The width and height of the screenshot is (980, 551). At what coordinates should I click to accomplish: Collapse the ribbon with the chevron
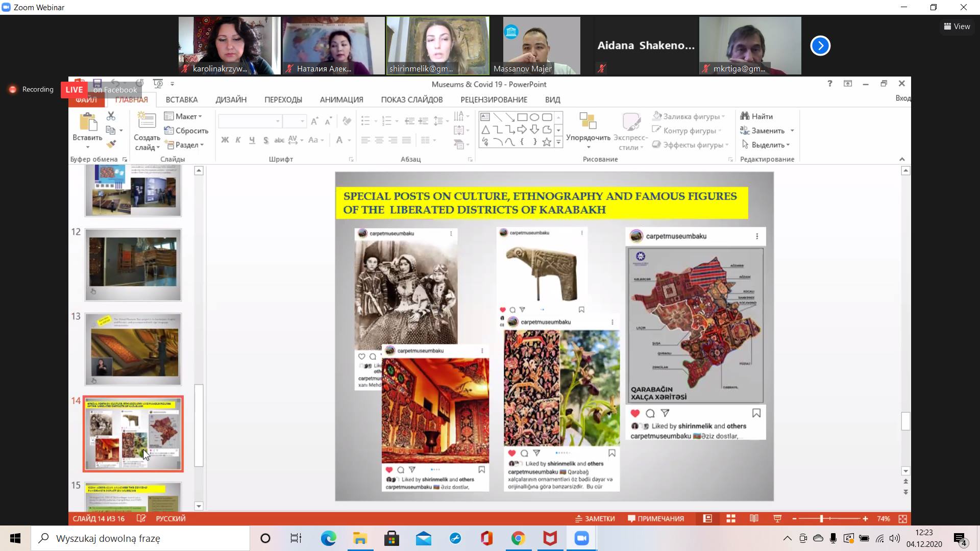pos(902,159)
